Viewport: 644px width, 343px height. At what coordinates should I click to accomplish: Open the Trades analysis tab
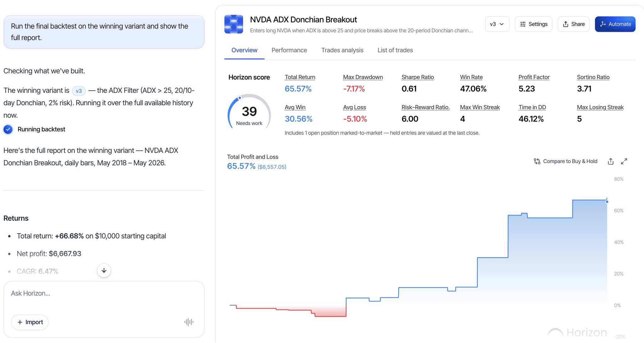[x=342, y=50]
